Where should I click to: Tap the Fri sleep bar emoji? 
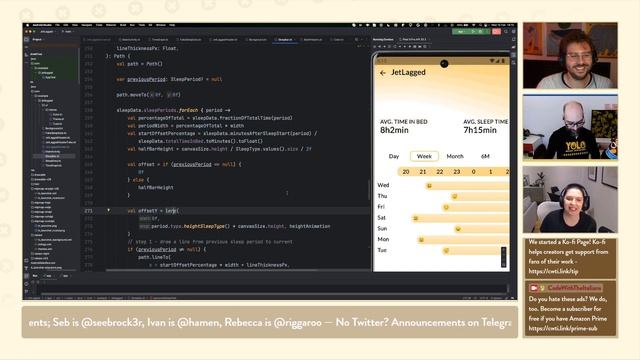pos(446,207)
